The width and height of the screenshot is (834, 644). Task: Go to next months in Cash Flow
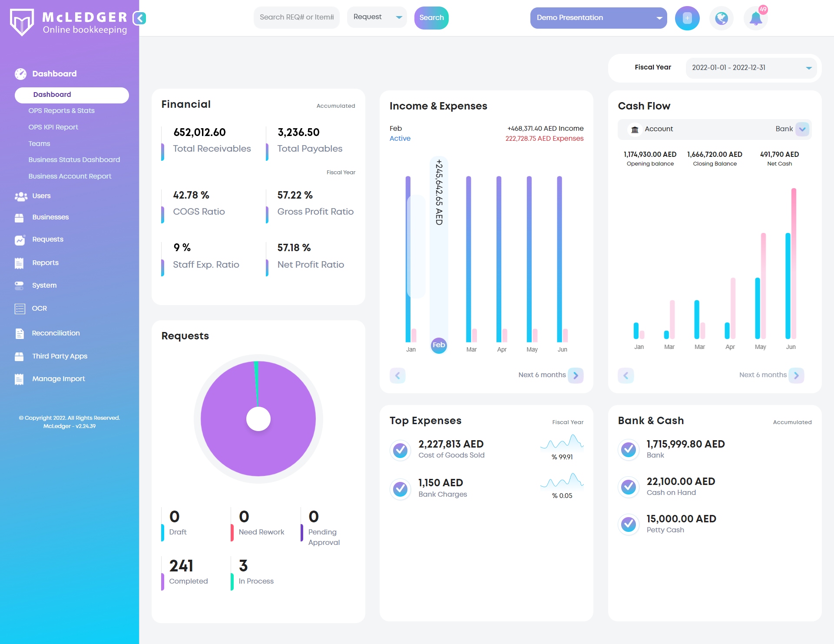click(796, 375)
